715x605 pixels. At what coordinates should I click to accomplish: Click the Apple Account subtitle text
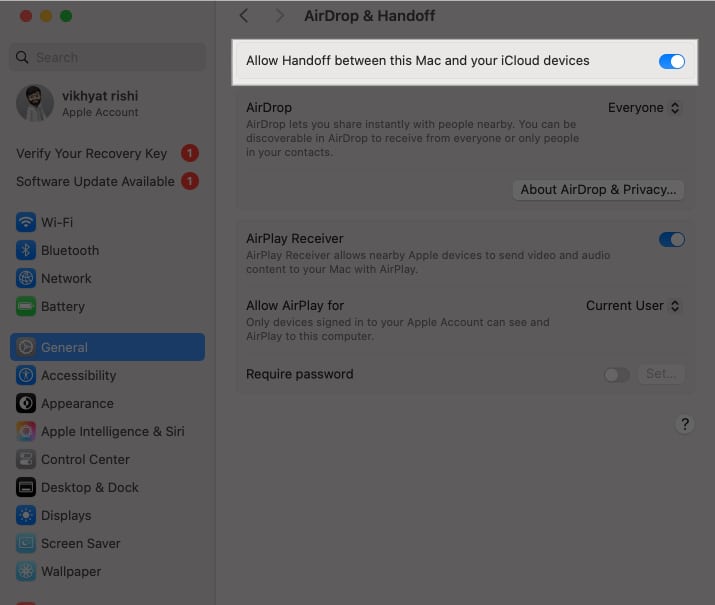pos(100,112)
